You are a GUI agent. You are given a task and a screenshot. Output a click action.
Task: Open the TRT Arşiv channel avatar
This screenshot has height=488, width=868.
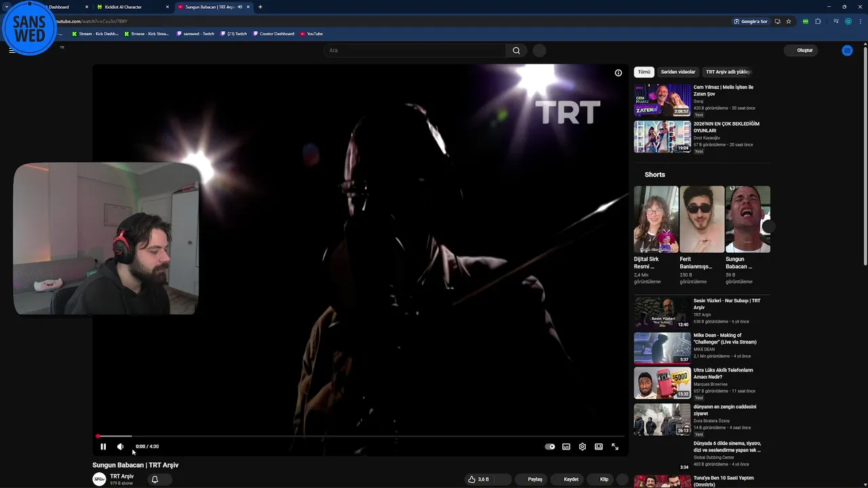coord(99,479)
